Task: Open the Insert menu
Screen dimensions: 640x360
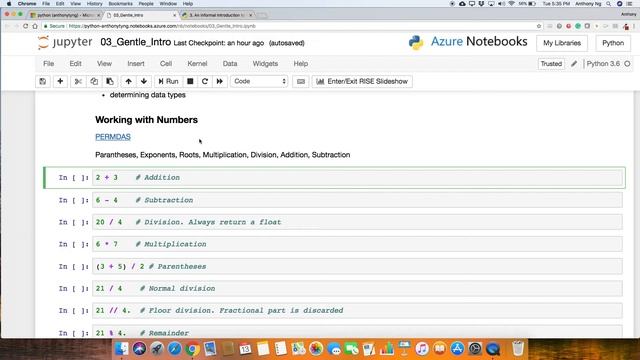Action: [136, 64]
